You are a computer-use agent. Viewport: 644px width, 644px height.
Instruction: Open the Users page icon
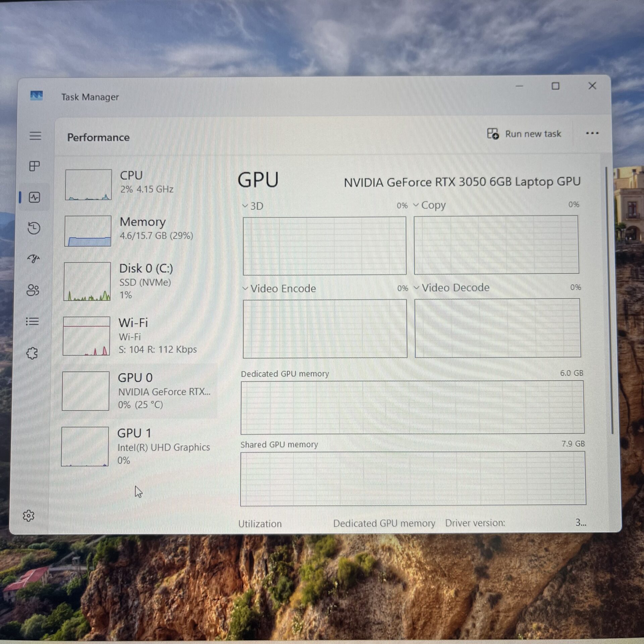(33, 290)
